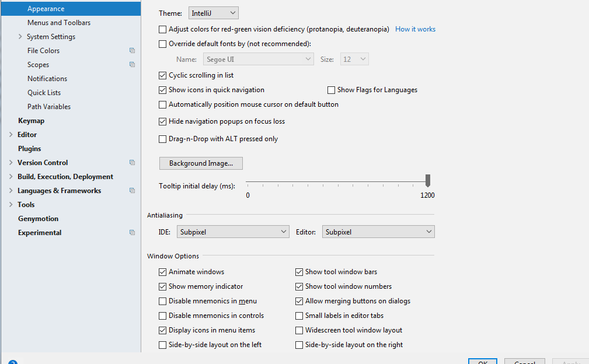The width and height of the screenshot is (589, 364).
Task: Click the project-scope icon beside Version Control
Action: [x=132, y=163]
